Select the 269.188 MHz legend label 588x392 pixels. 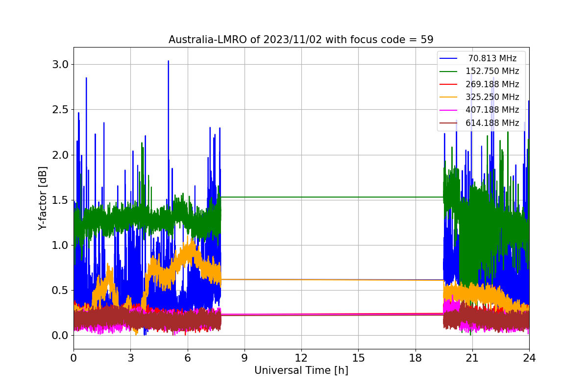[492, 84]
